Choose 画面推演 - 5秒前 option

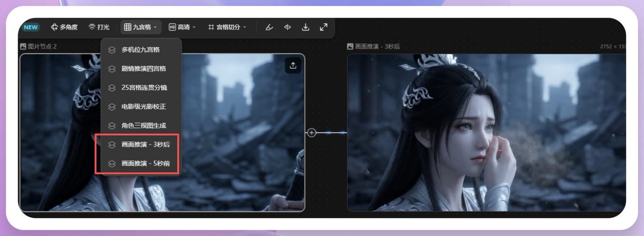(141, 163)
